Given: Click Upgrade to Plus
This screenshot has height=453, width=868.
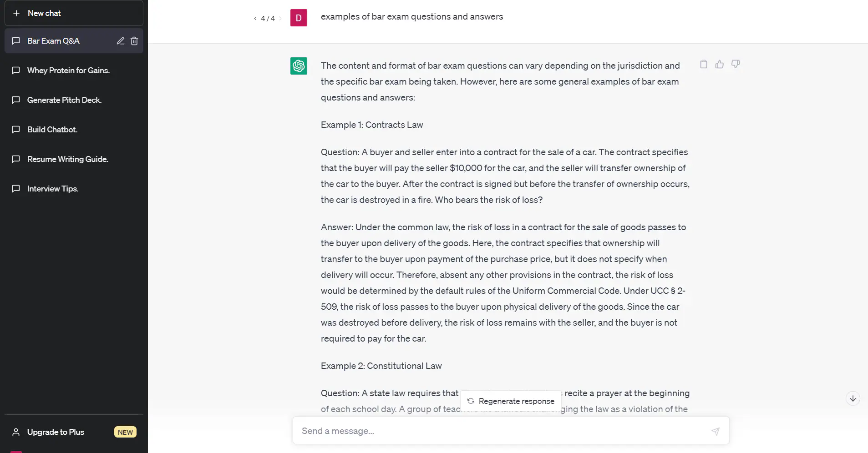Looking at the screenshot, I should pyautogui.click(x=56, y=432).
